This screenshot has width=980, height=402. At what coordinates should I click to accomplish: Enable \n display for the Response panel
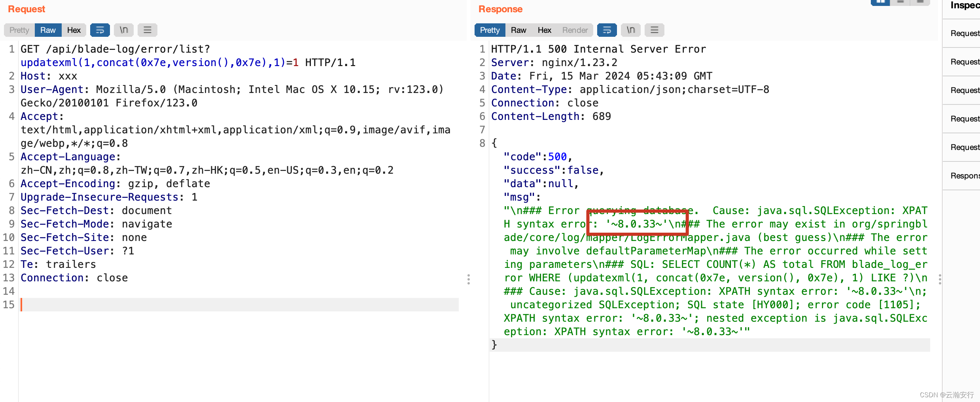[x=630, y=30]
